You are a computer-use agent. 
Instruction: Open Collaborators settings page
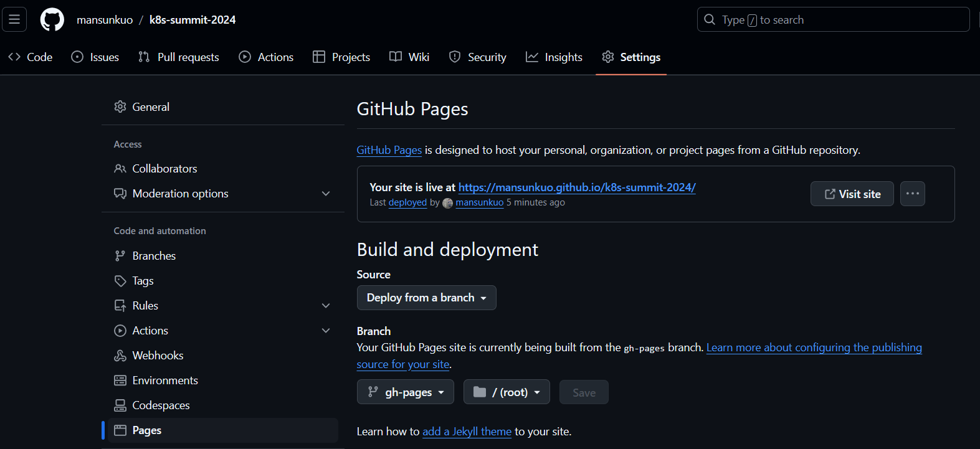[x=223, y=169]
